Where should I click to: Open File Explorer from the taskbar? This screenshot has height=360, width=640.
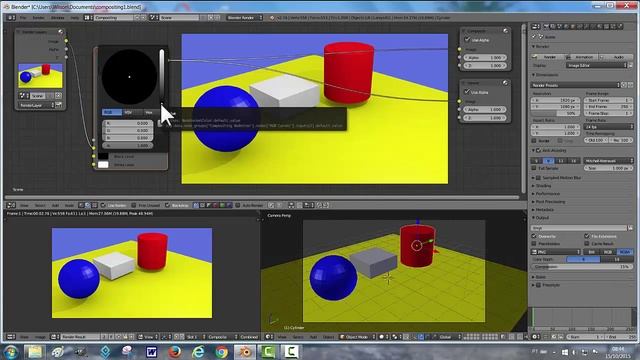click(x=35, y=351)
